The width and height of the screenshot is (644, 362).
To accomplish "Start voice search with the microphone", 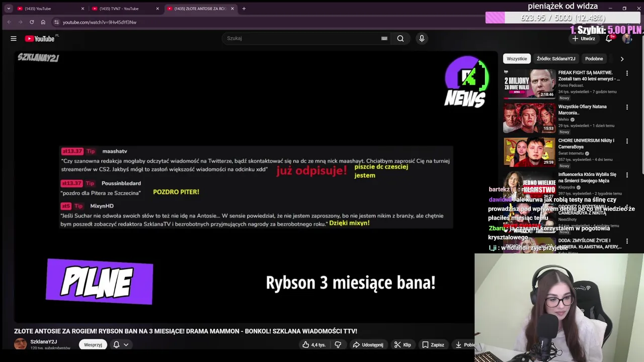I will click(x=422, y=38).
